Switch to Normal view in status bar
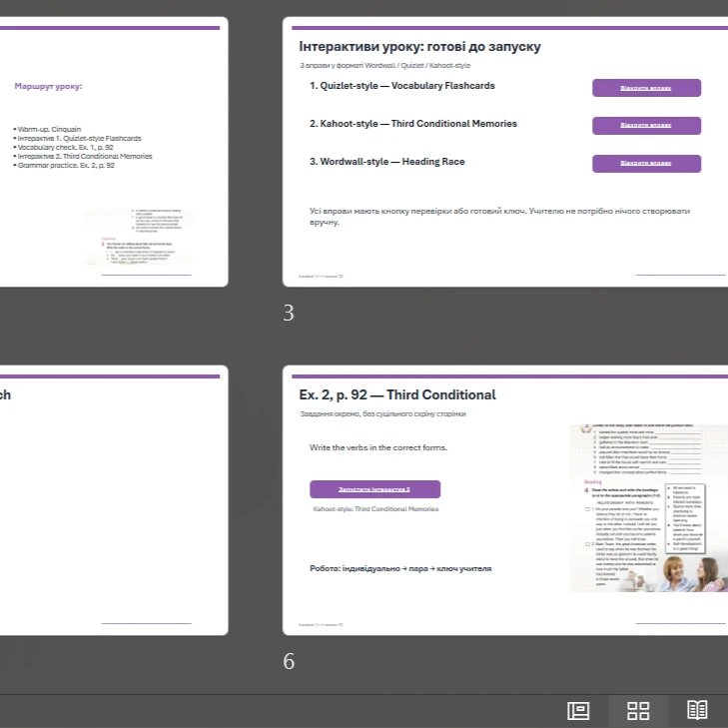This screenshot has width=728, height=728. [x=578, y=710]
